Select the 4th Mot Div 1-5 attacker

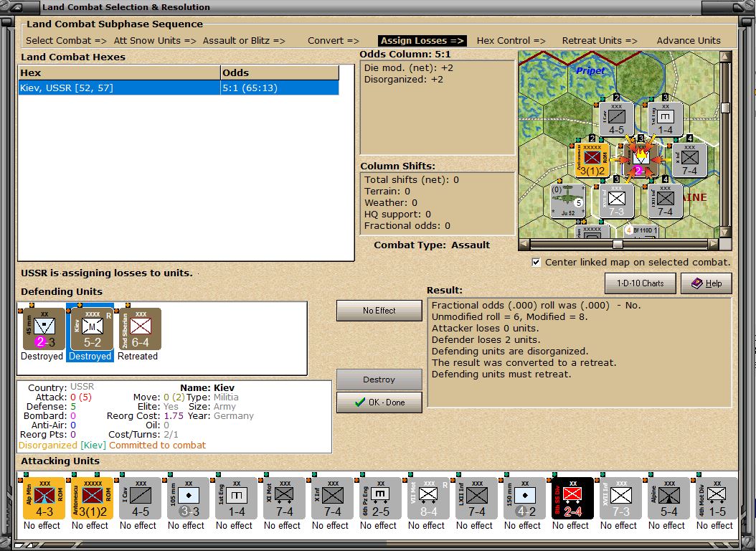(717, 499)
